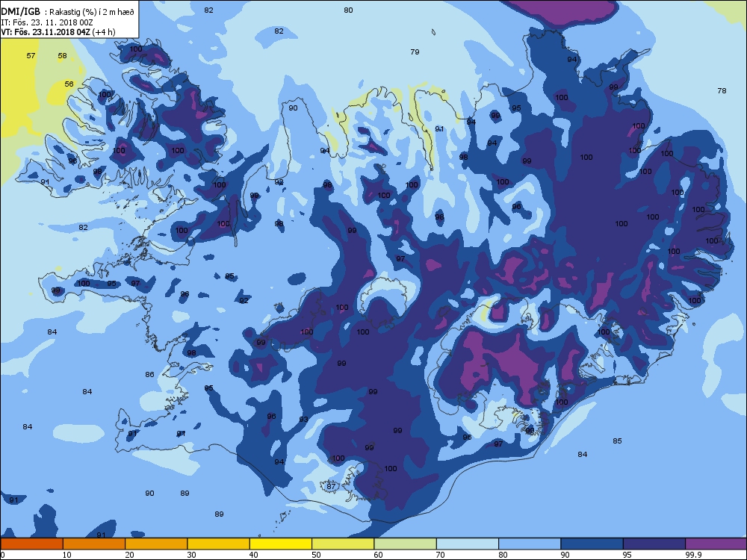Image resolution: width=747 pixels, height=560 pixels.
Task: Click the light blue 70–80 legend swatch
Action: click(x=468, y=544)
